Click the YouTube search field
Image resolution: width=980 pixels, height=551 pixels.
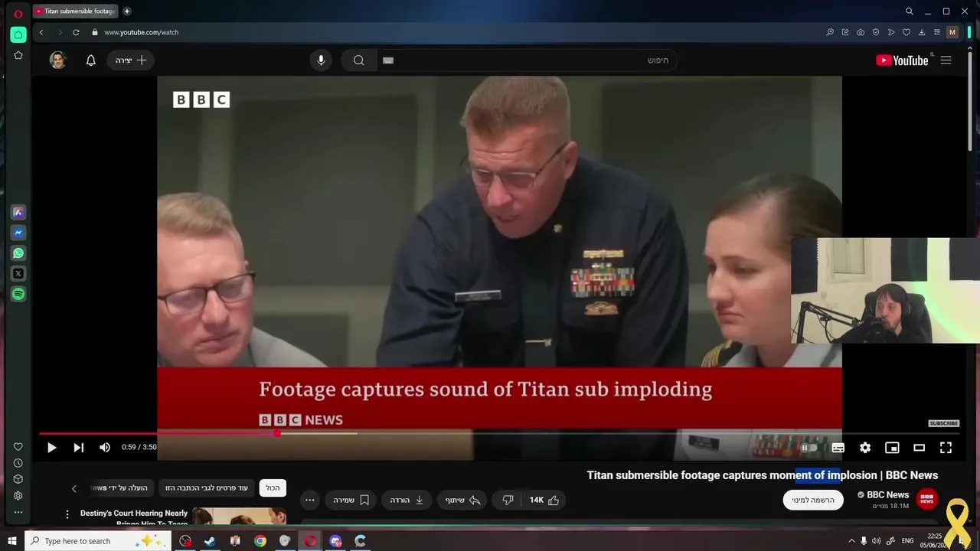(527, 60)
